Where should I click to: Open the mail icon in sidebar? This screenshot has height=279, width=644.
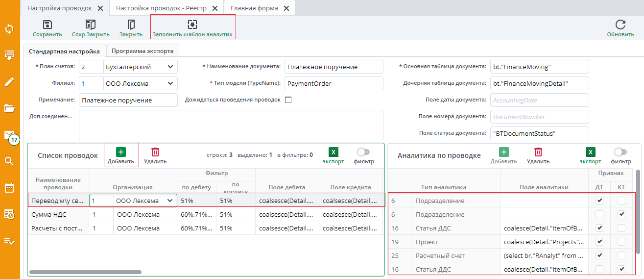point(9,135)
